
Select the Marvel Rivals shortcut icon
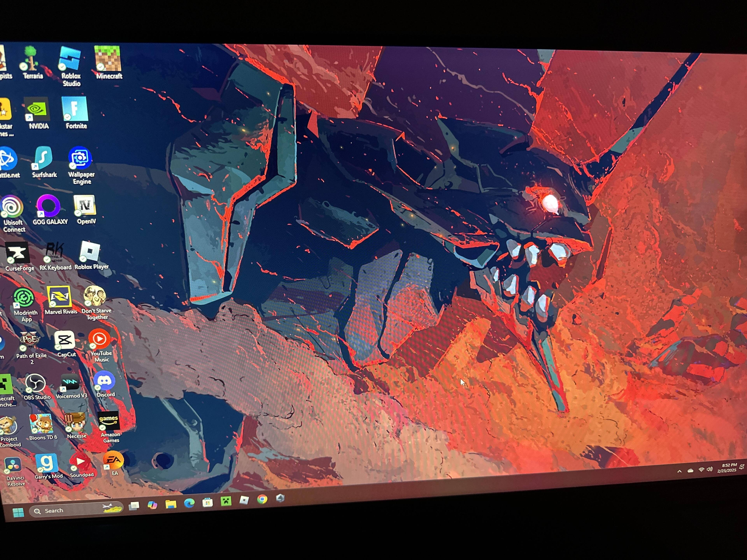click(x=59, y=297)
